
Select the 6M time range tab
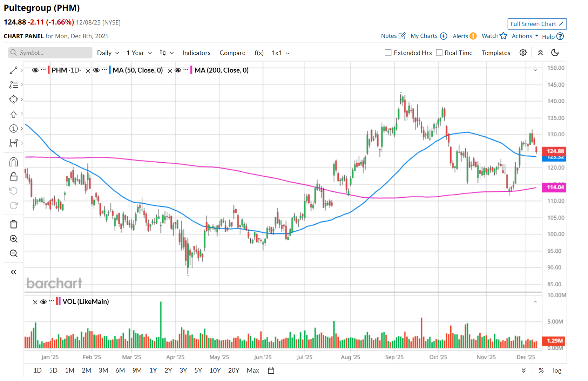[120, 370]
